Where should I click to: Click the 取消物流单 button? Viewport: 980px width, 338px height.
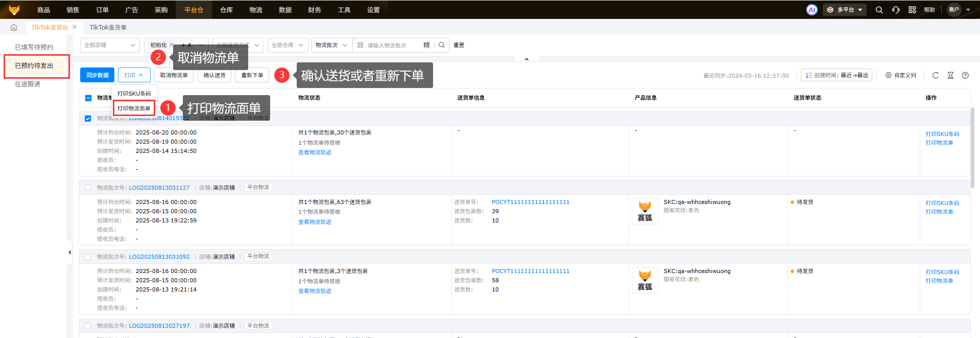[x=174, y=75]
